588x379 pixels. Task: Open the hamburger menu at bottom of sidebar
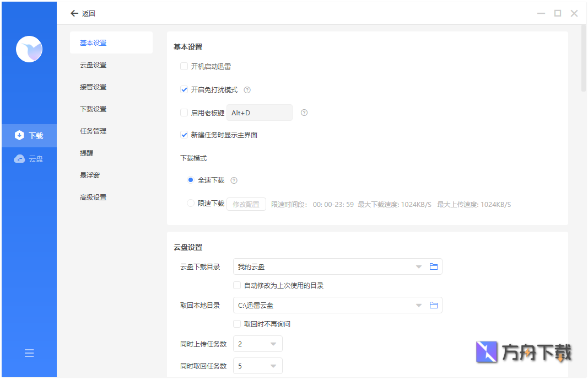pos(29,353)
